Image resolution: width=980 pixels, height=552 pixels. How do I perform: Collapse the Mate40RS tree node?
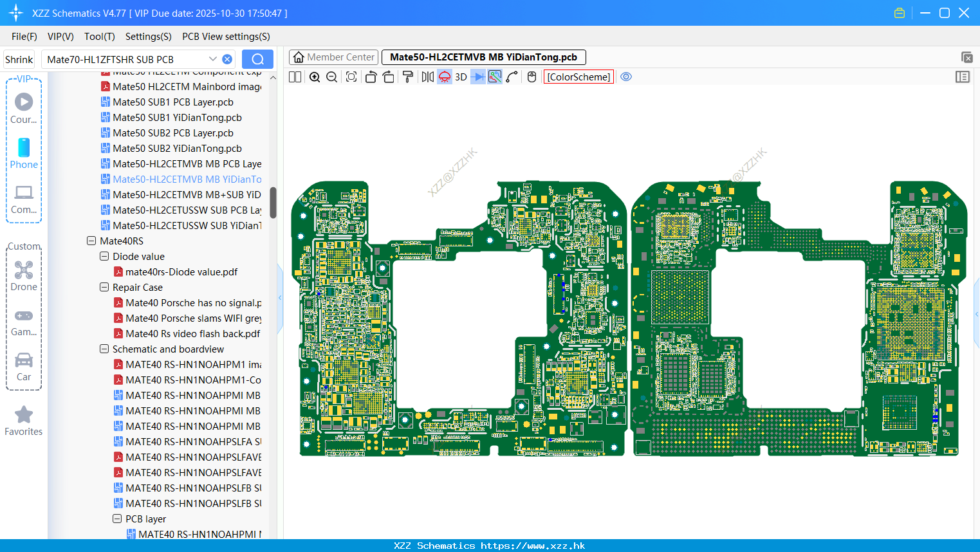(91, 241)
